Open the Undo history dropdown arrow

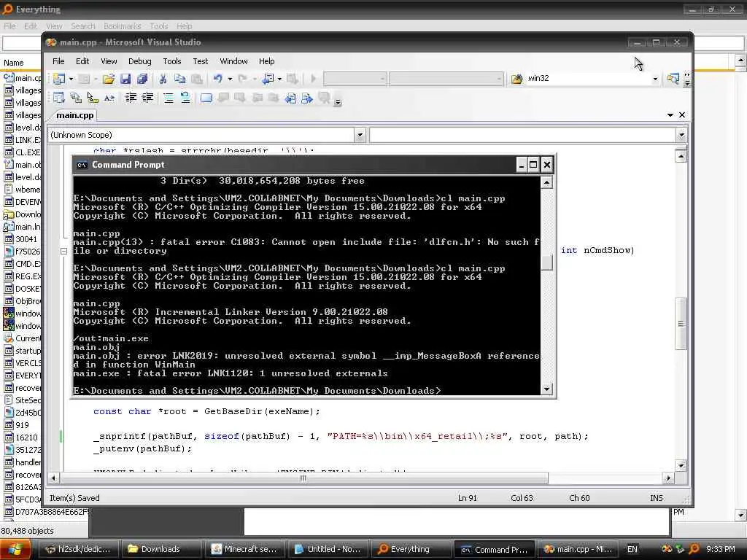[x=230, y=79]
